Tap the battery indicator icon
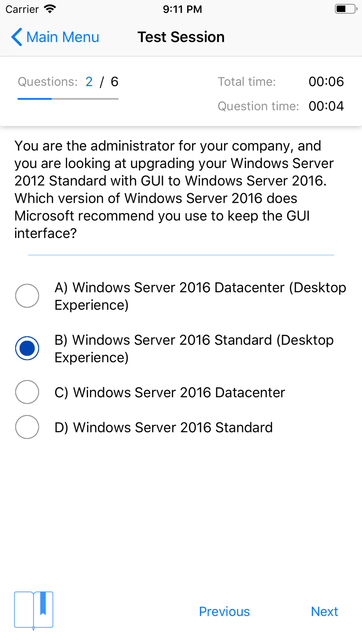This screenshot has width=362, height=644. (346, 9)
